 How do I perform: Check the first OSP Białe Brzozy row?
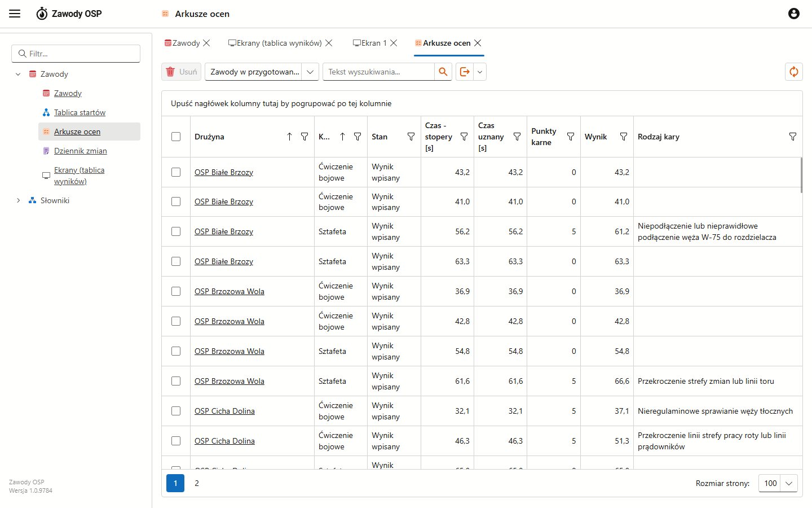[x=176, y=172]
